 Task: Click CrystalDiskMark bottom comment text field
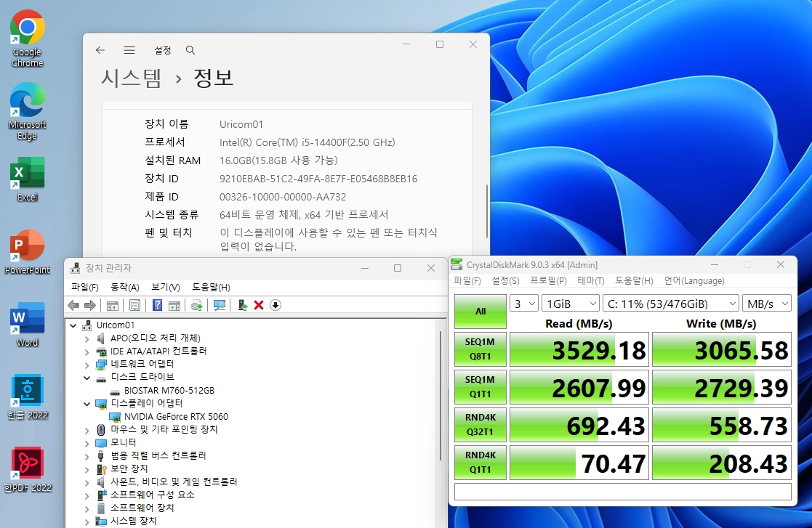pos(622,492)
